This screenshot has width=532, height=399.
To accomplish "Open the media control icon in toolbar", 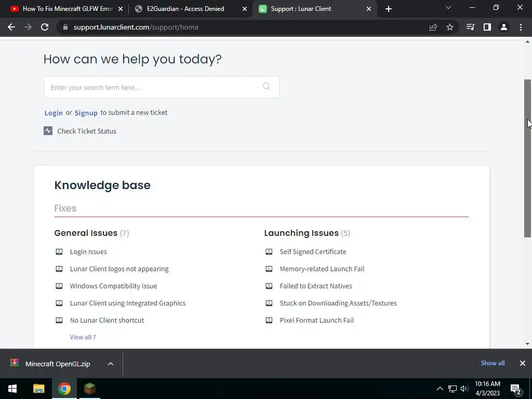I will pos(470,27).
